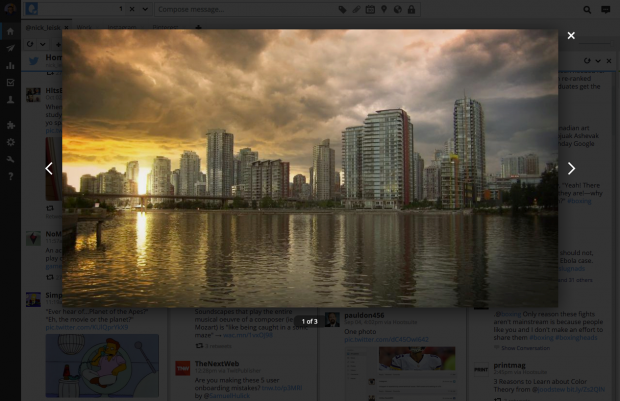
Task: Open the Publisher paper-plane icon
Action: (10, 48)
